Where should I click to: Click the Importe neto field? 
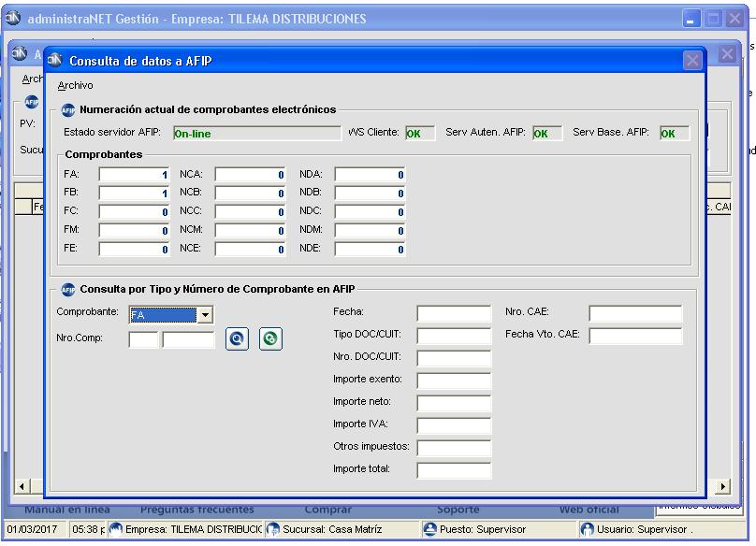click(454, 403)
